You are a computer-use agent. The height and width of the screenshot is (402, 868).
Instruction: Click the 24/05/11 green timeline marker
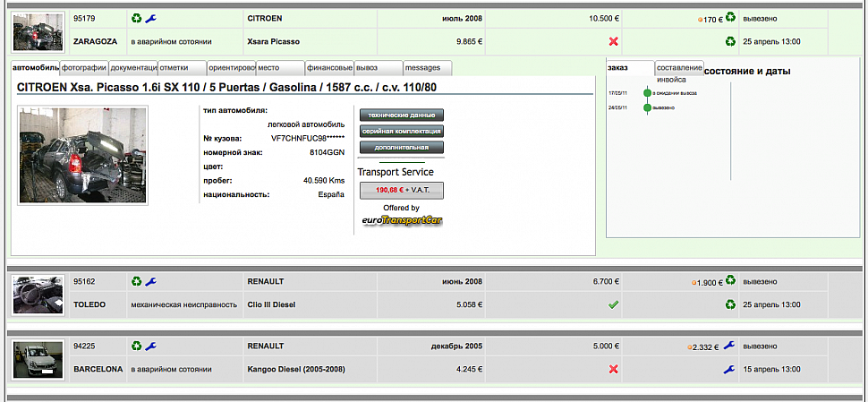[x=647, y=108]
